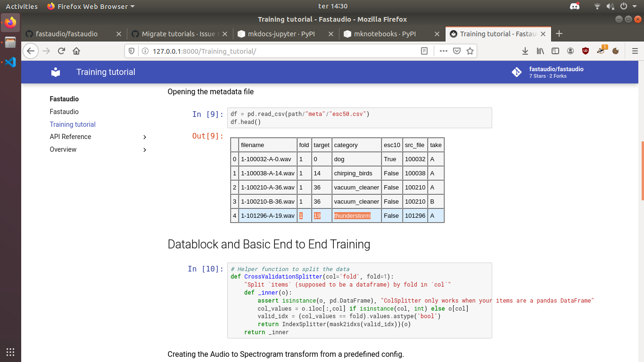Click the Training tutorial site logo icon
The height and width of the screenshot is (362, 644).
pos(55,72)
